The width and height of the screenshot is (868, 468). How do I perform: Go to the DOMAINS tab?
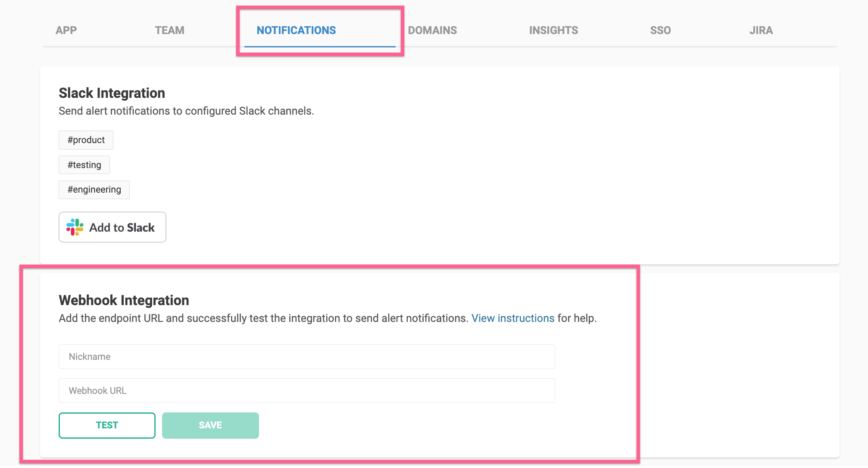(x=432, y=30)
